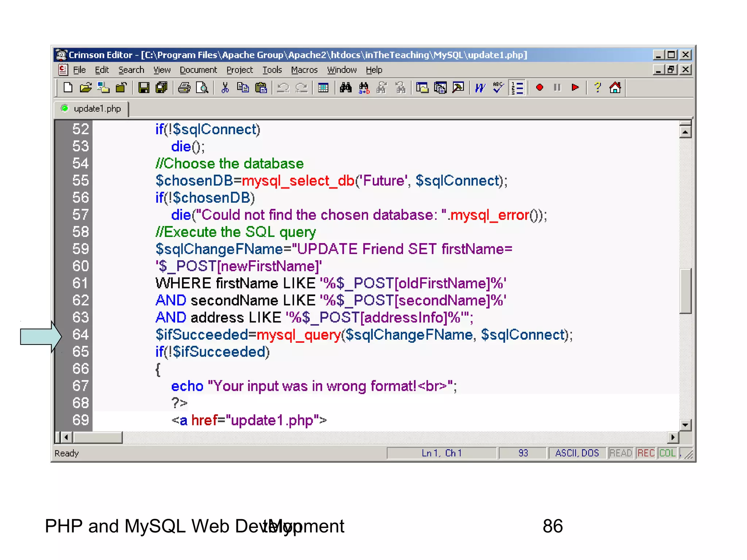747x560 pixels.
Task: Click the vertical scrollbar thumb
Action: [x=685, y=291]
